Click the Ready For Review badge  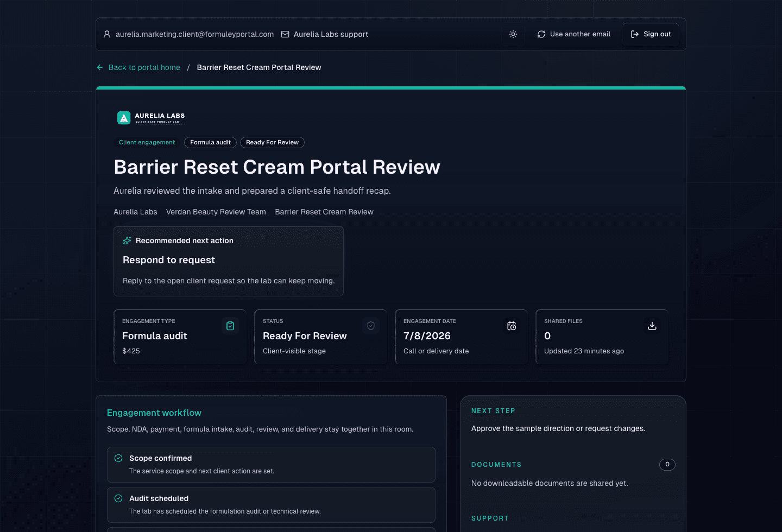pyautogui.click(x=272, y=142)
